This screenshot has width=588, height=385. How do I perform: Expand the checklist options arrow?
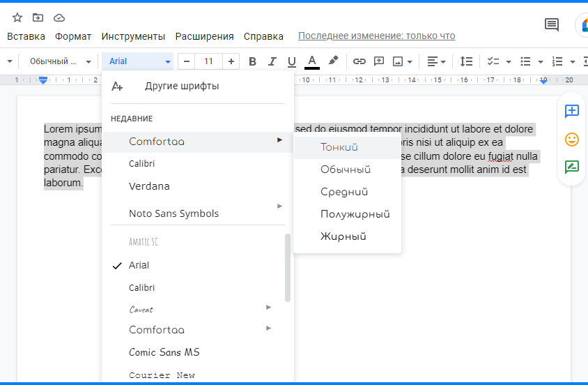(x=509, y=62)
